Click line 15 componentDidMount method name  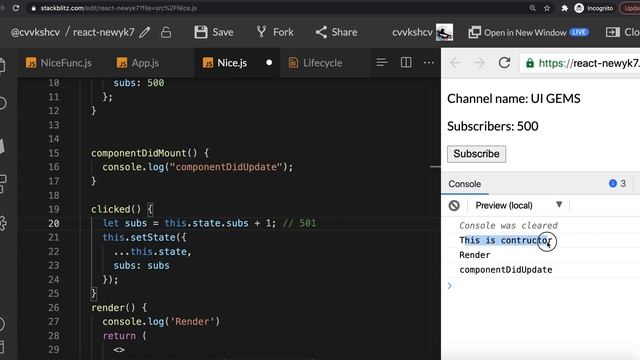(138, 153)
